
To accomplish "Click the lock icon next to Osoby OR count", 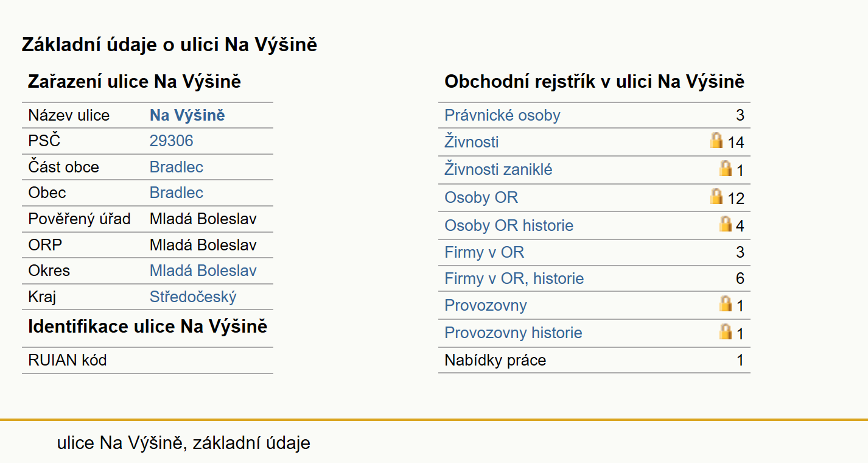I will (716, 196).
